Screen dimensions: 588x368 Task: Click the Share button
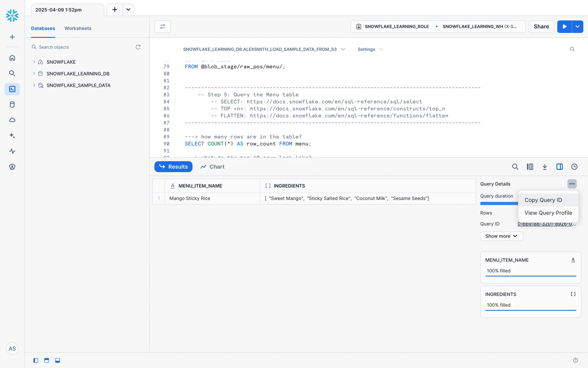point(541,27)
